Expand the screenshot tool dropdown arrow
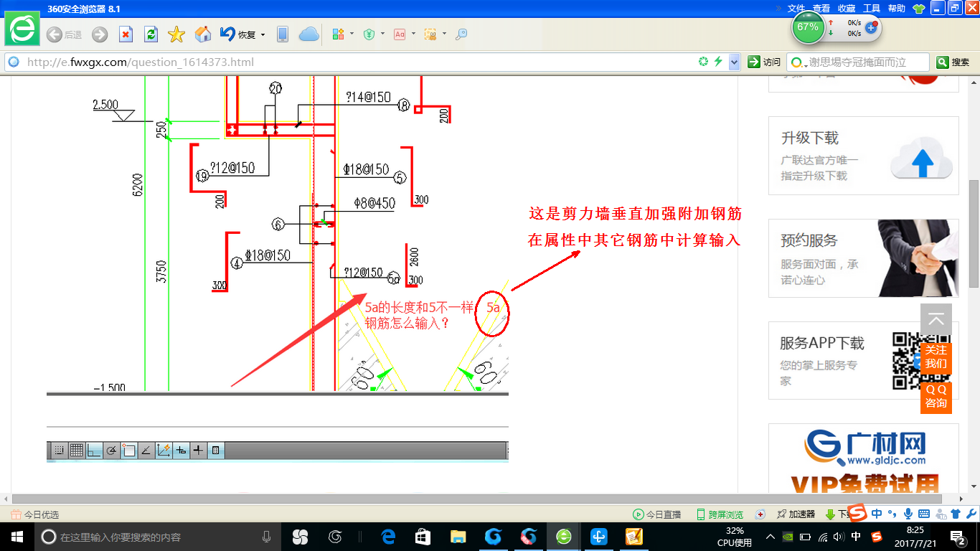980x551 pixels. click(444, 34)
